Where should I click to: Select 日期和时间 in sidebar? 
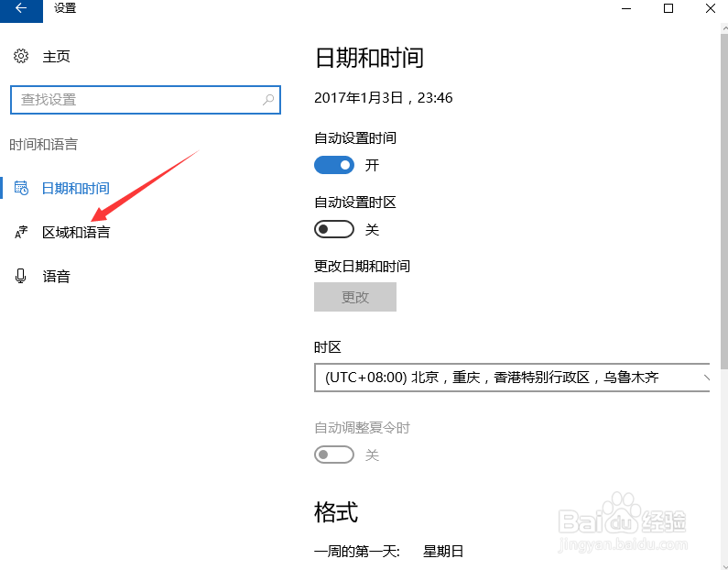(76, 188)
